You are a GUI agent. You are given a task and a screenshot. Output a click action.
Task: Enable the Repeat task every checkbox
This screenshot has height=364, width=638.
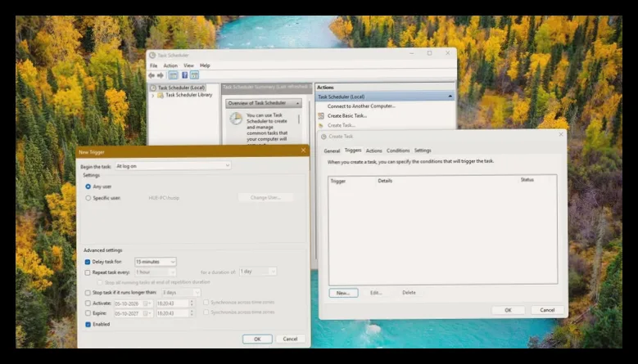pyautogui.click(x=88, y=272)
